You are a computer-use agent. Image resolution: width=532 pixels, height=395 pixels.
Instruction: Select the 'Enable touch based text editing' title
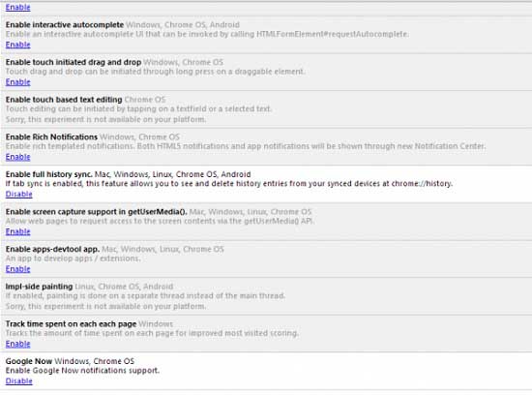64,100
